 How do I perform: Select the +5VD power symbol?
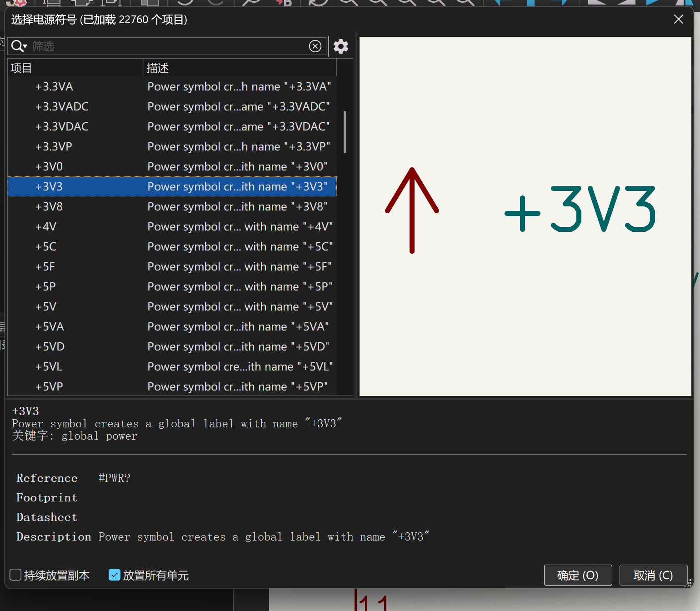point(172,346)
